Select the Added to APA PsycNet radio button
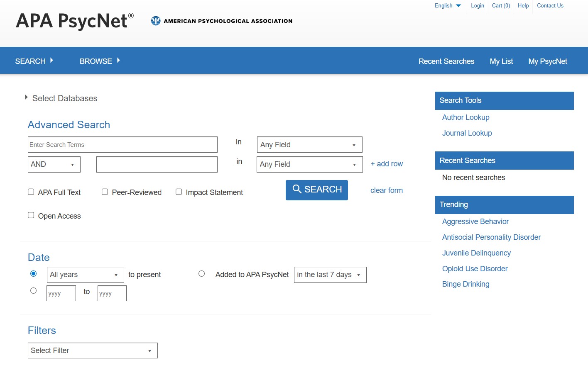 [x=202, y=274]
